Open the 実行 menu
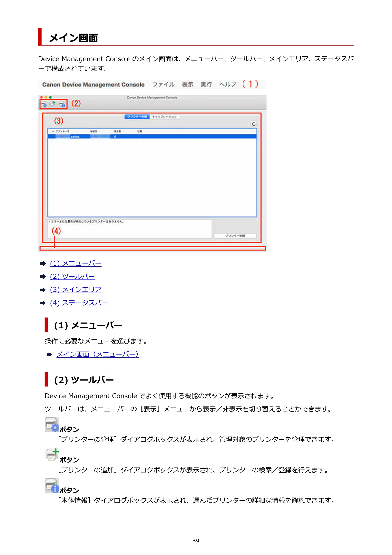Viewport: 392px width, 555px height. click(206, 84)
